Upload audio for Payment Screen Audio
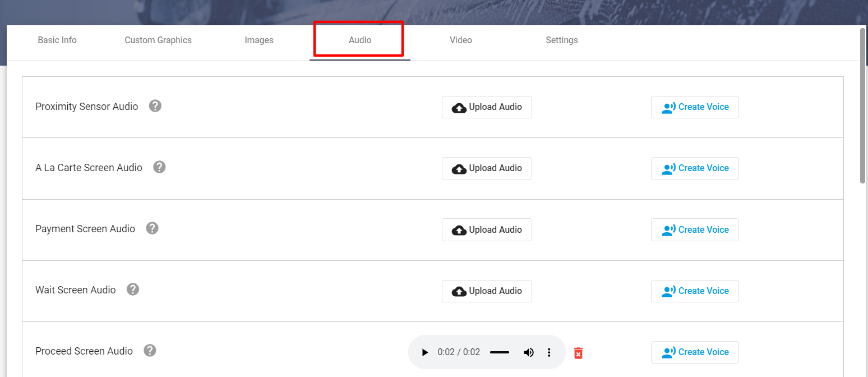This screenshot has width=868, height=377. click(x=487, y=230)
